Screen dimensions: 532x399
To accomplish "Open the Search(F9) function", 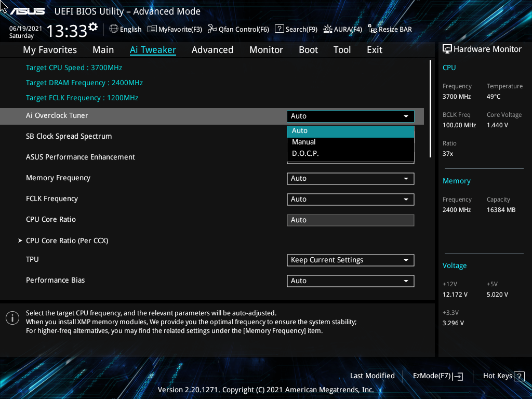I will (x=296, y=29).
